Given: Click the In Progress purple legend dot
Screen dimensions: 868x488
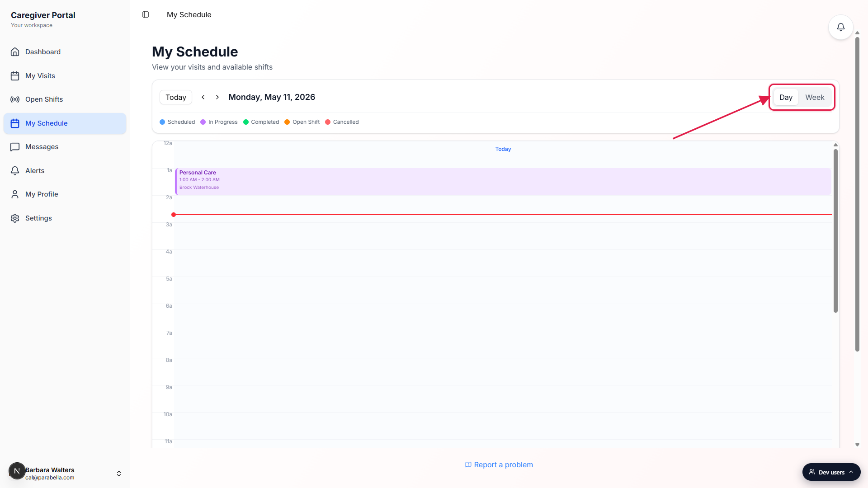Looking at the screenshot, I should click(x=203, y=122).
